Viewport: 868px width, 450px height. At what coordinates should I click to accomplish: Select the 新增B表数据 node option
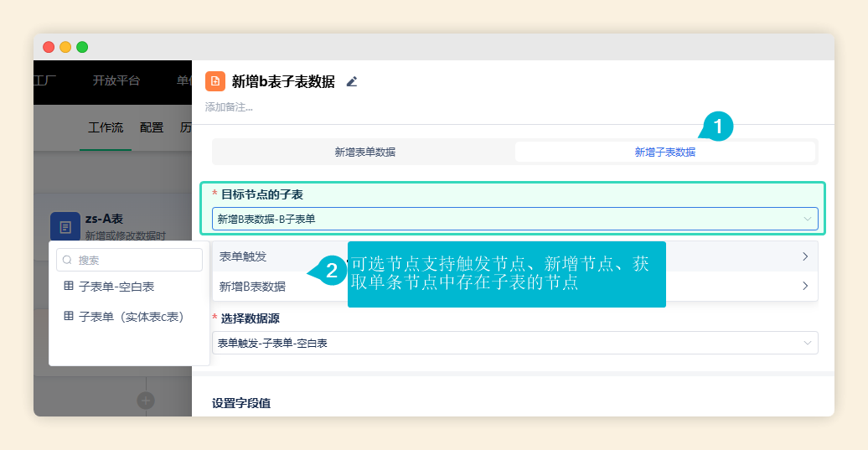tap(514, 286)
